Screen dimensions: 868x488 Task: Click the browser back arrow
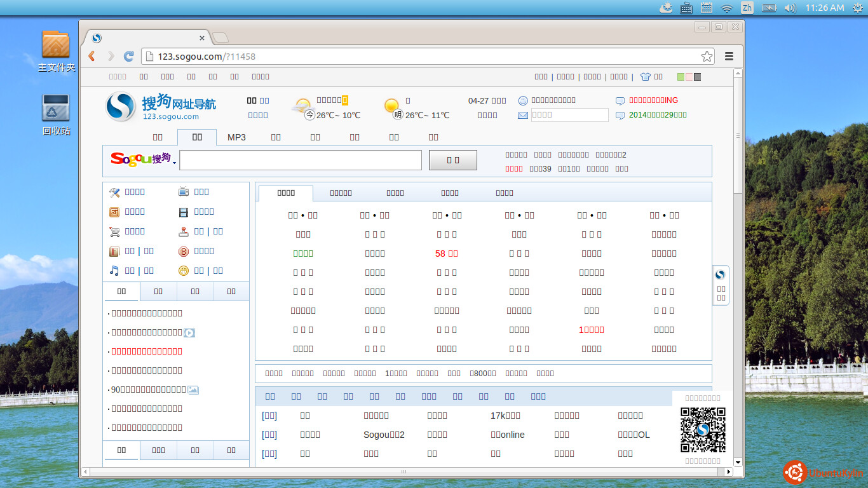point(92,57)
